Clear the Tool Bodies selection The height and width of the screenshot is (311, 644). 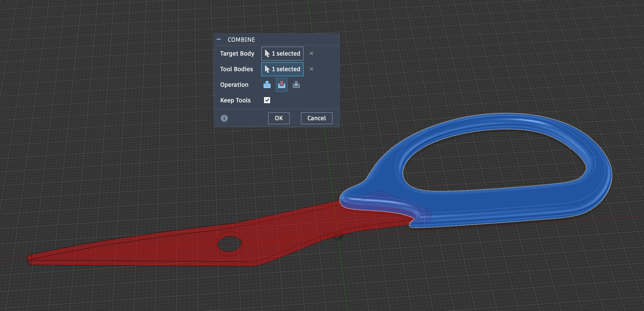click(311, 69)
